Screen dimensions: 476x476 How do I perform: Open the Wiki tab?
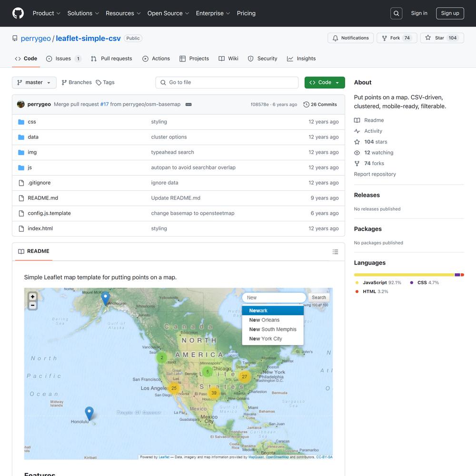(x=228, y=59)
